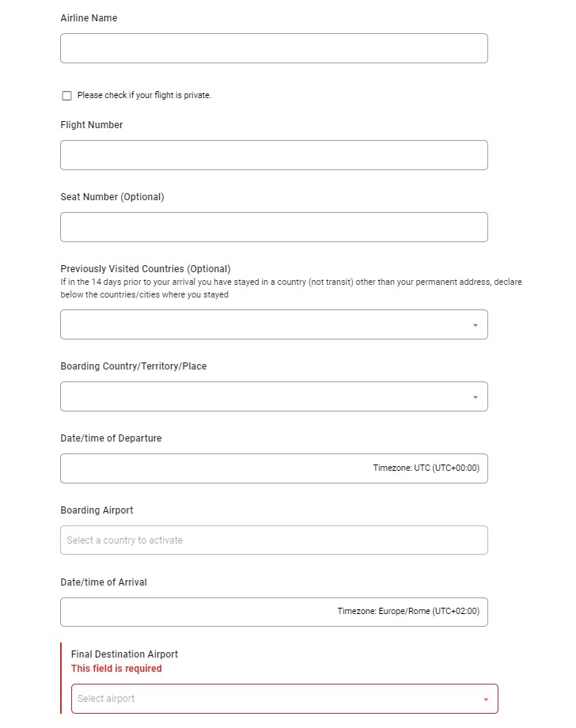Expand the Previously Visited Countries dropdown arrow
576x728 pixels.
[x=475, y=324]
